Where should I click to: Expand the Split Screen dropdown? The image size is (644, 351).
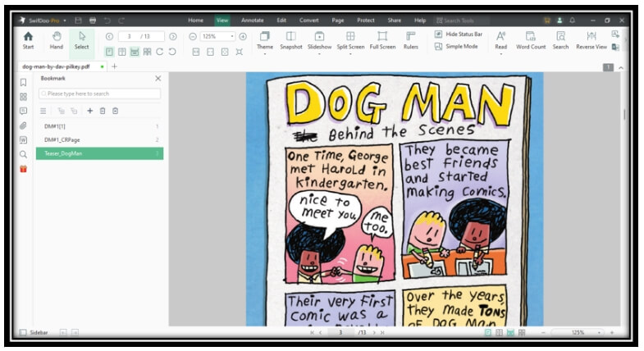coord(350,54)
